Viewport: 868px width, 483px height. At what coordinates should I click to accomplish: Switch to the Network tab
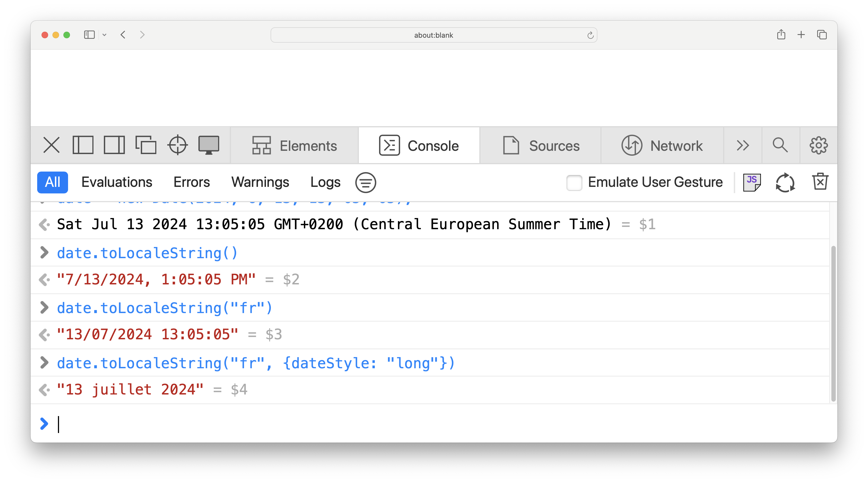(x=662, y=146)
